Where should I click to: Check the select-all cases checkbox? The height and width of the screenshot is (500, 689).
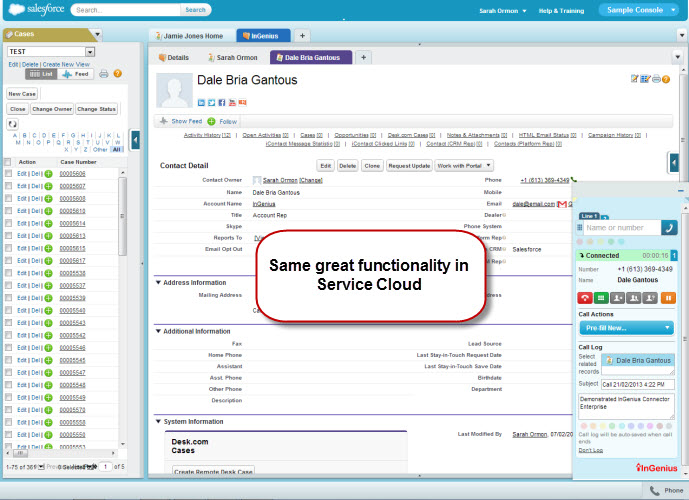(7, 162)
